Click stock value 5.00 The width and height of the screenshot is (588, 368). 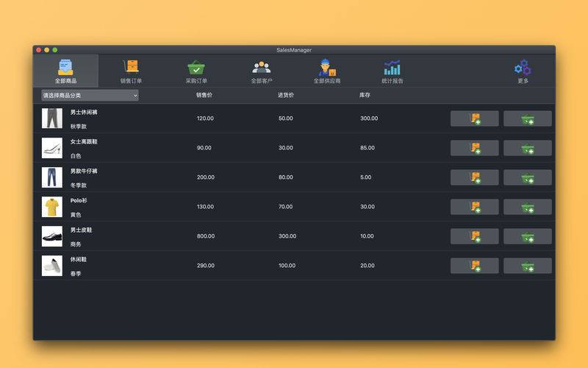tap(366, 177)
